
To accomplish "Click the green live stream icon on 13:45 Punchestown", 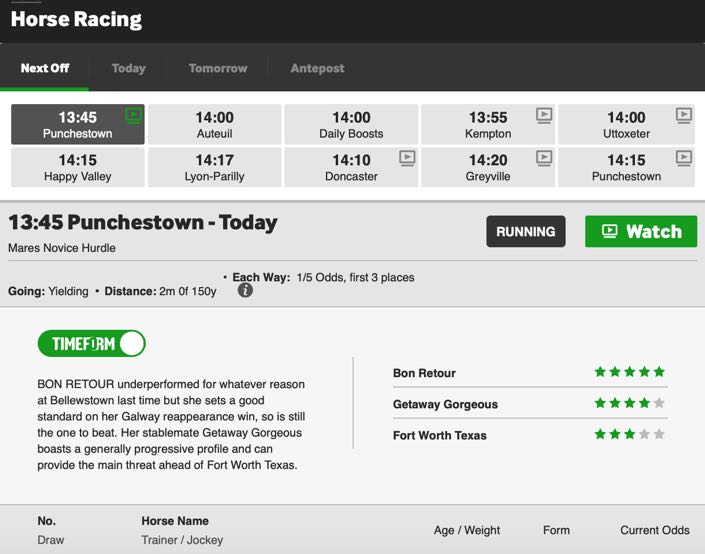I will (134, 116).
